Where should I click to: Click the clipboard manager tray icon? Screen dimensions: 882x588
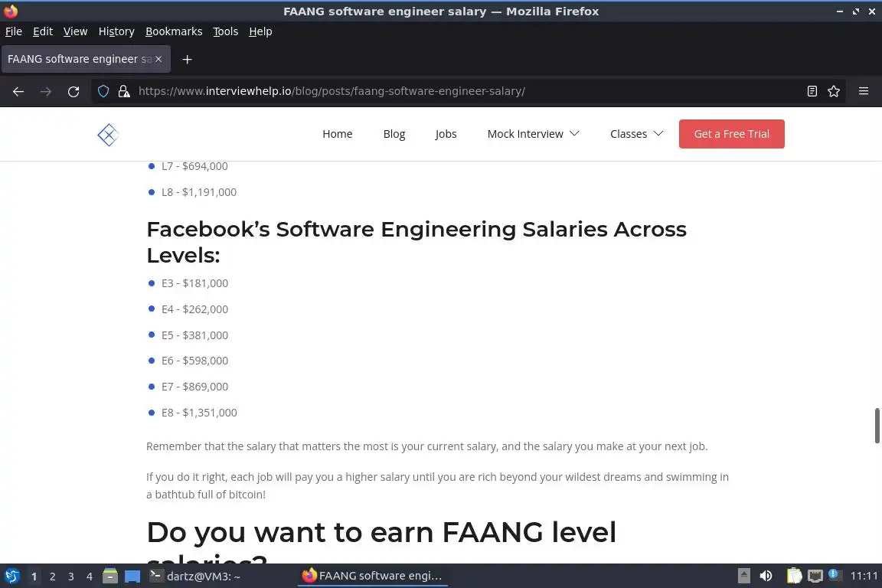tap(794, 576)
